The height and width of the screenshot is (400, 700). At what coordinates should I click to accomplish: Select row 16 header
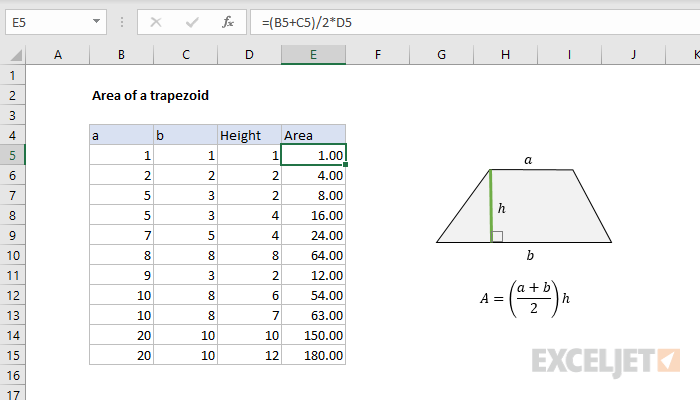point(12,375)
